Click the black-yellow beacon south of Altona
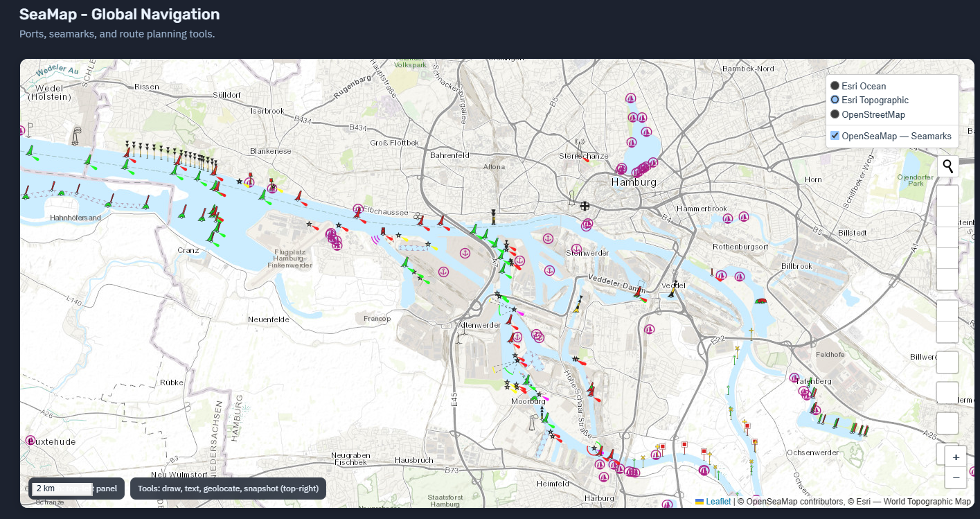Viewport: 980px width, 519px height. (493, 217)
